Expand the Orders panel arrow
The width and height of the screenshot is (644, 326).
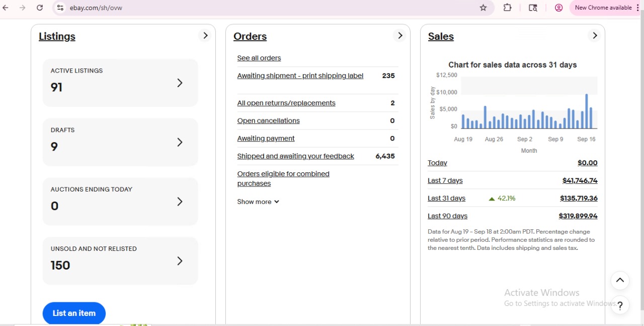399,36
